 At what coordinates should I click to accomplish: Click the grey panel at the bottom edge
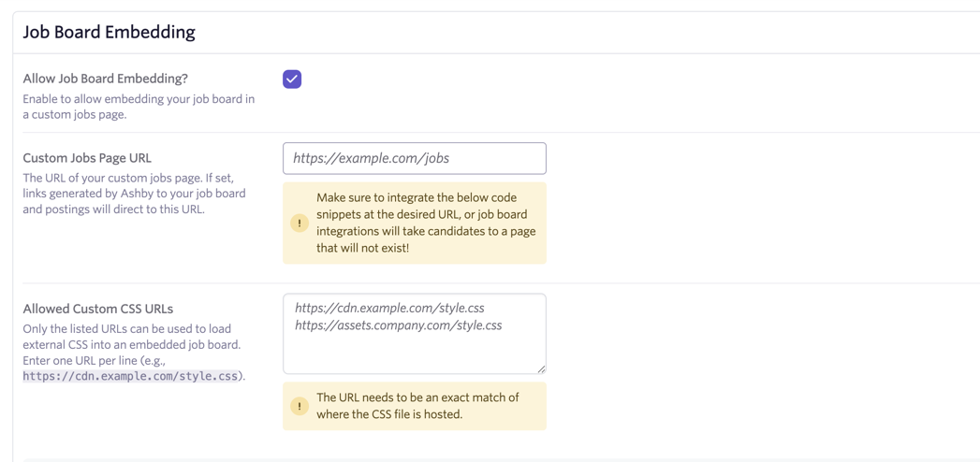coord(501,460)
